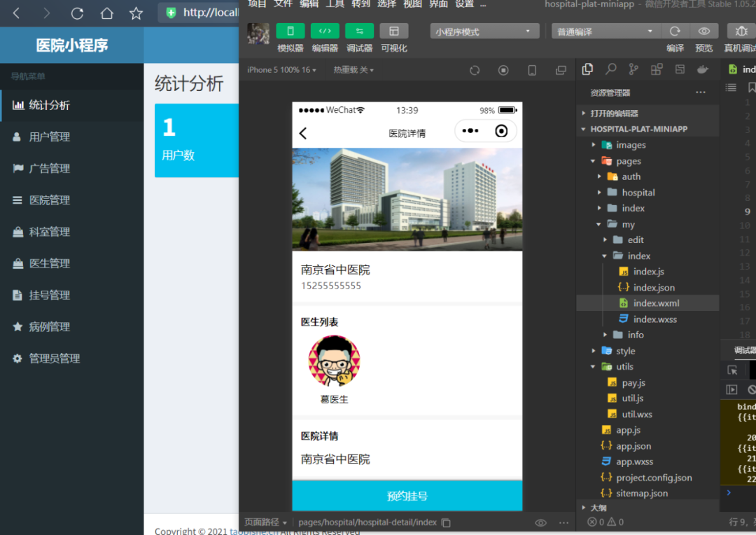The width and height of the screenshot is (756, 535).
Task: Open the 页面路径 page path dropdown
Action: (266, 522)
